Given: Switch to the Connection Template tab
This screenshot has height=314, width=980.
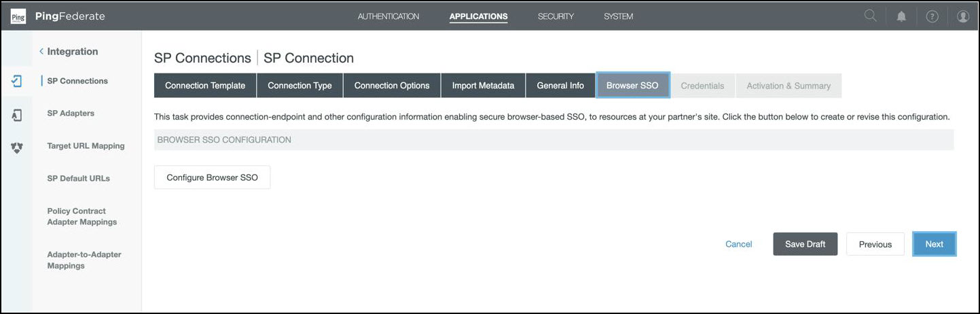Looking at the screenshot, I should [x=205, y=86].
